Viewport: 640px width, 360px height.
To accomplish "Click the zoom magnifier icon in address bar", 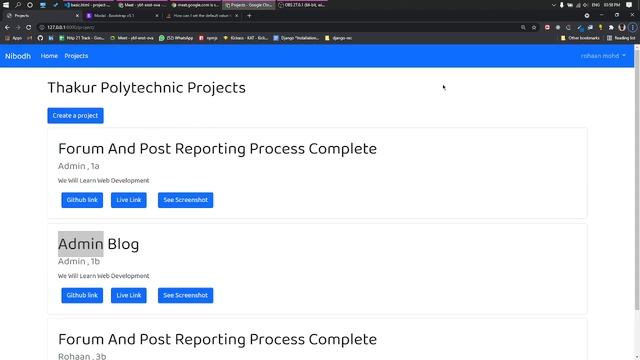I will (x=523, y=27).
